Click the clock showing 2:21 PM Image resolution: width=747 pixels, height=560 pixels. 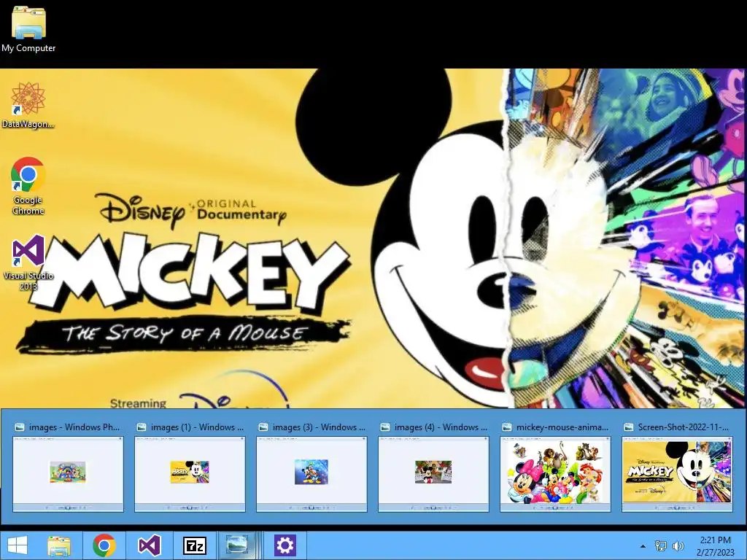coord(715,540)
